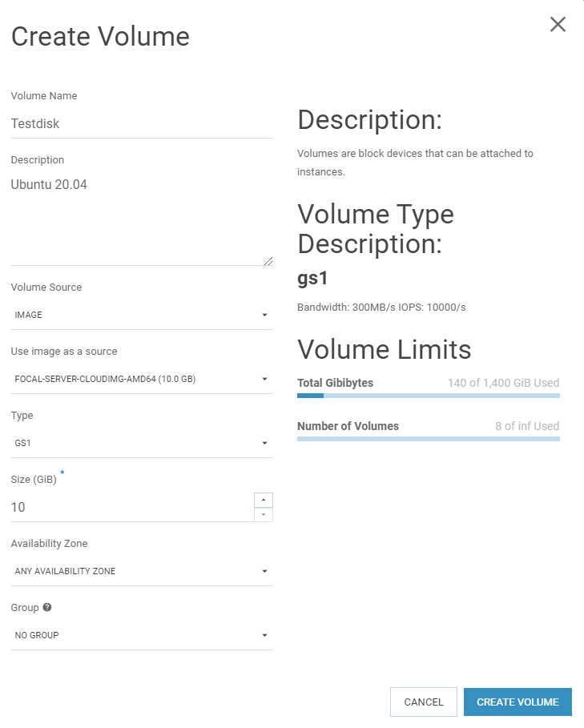This screenshot has width=584, height=728.
Task: Click the Description text area with Ubuntu 20.04
Action: 142,219
